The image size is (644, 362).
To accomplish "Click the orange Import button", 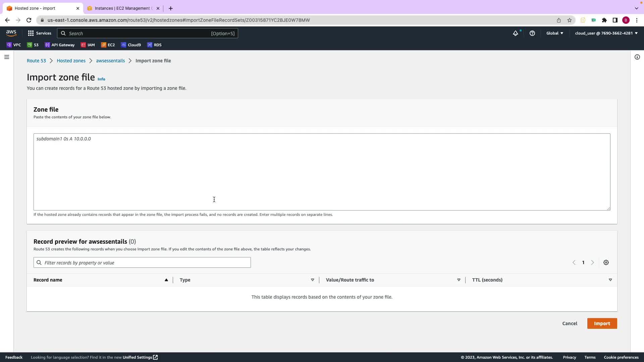I will pyautogui.click(x=602, y=323).
